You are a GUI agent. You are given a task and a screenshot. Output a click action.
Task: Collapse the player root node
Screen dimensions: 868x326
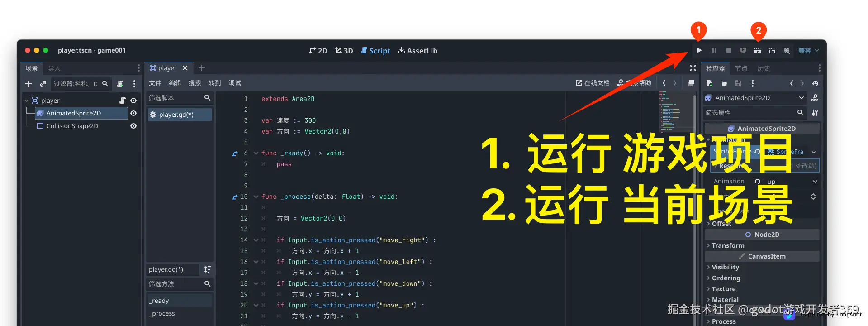tap(27, 101)
